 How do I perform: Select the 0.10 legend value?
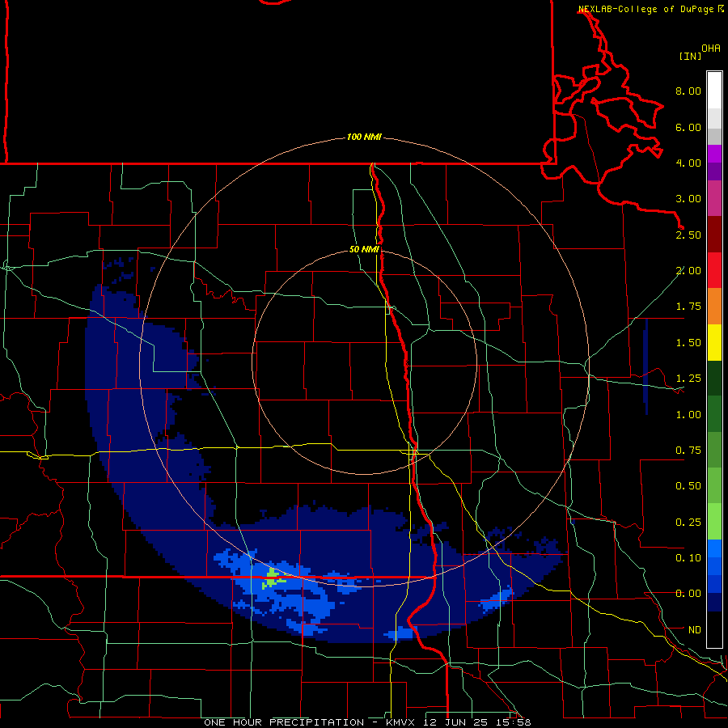(688, 558)
